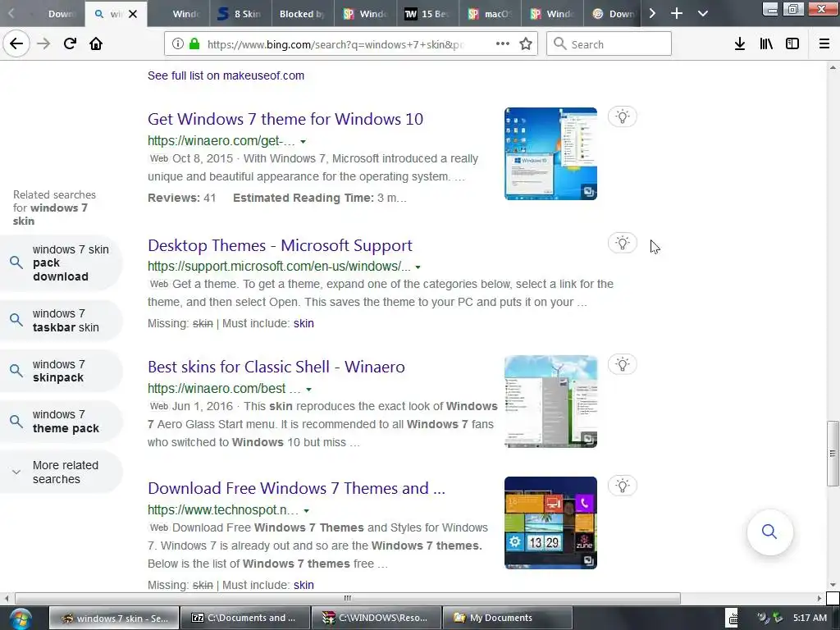Switch to last Down tab with Firefox icon
This screenshot has width=840, height=630.
click(x=614, y=14)
